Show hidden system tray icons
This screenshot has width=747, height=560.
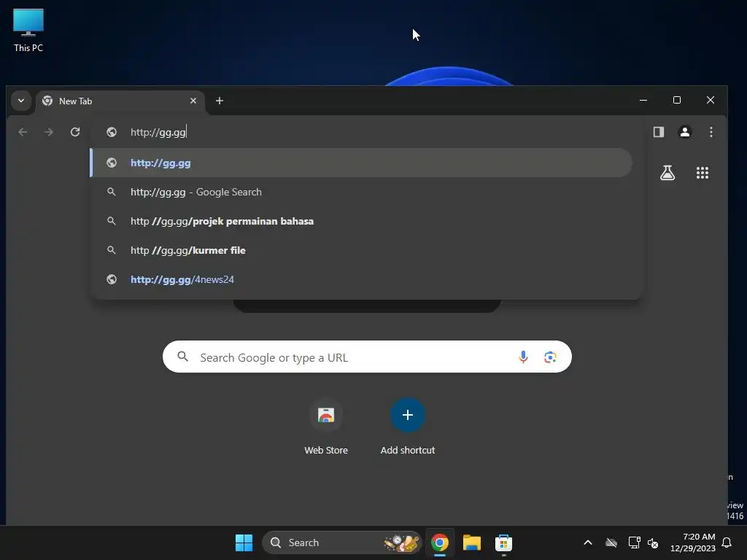click(x=588, y=542)
